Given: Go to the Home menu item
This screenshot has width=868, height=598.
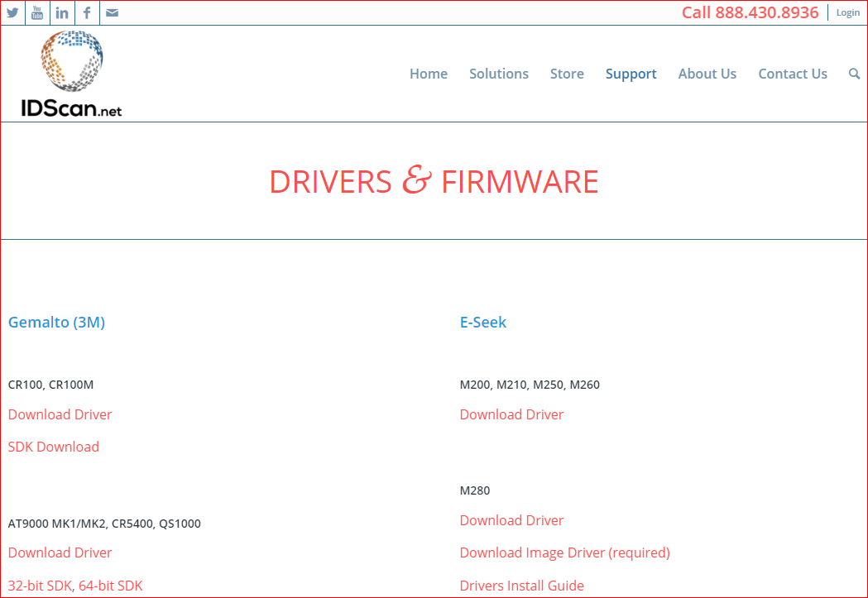Looking at the screenshot, I should click(429, 74).
